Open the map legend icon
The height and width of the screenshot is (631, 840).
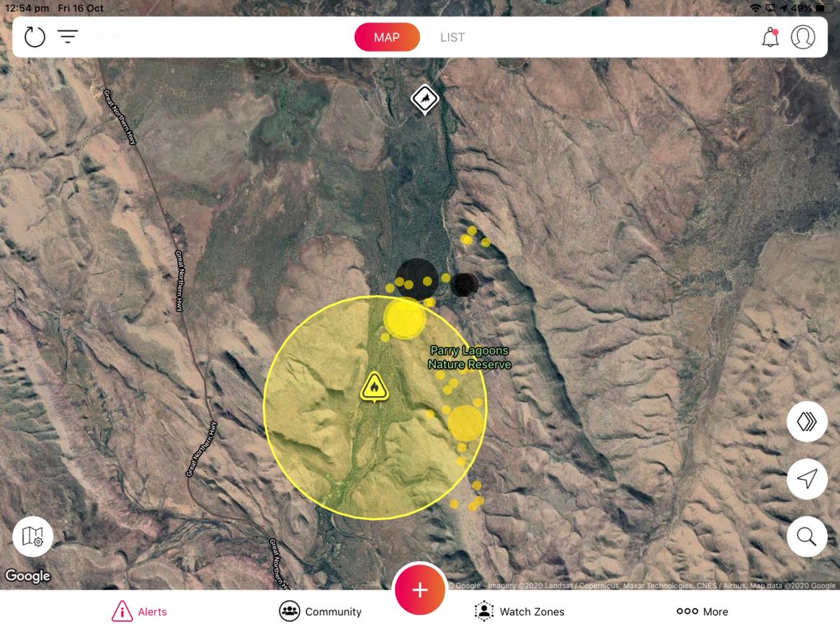[32, 536]
